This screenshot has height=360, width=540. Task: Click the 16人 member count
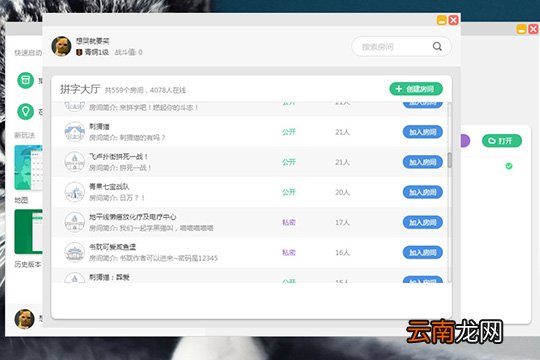342,253
